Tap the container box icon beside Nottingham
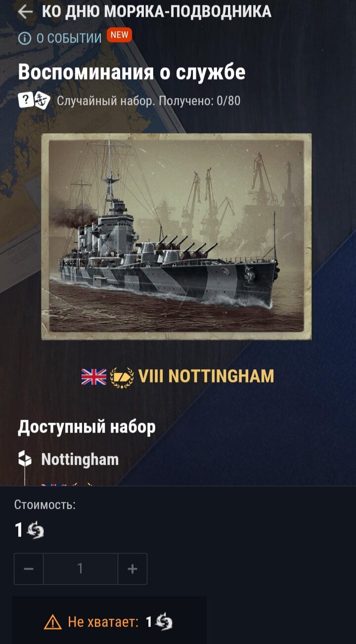Screen dimensions: 356x644 click(25, 459)
